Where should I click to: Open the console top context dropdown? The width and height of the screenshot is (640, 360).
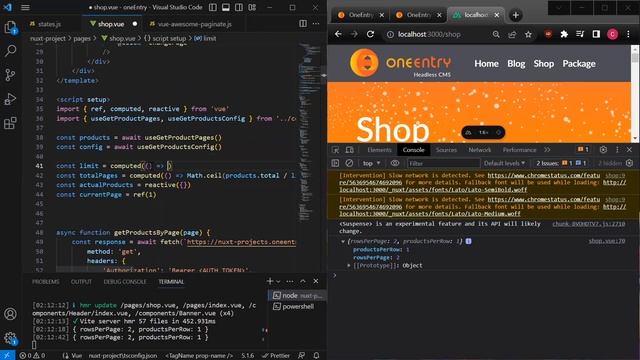pyautogui.click(x=371, y=163)
